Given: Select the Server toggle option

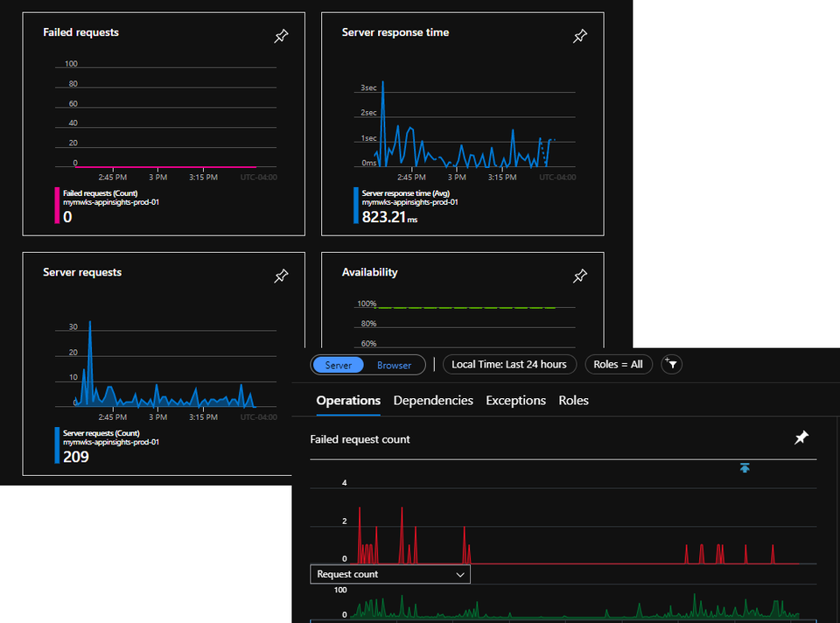Looking at the screenshot, I should (x=338, y=365).
